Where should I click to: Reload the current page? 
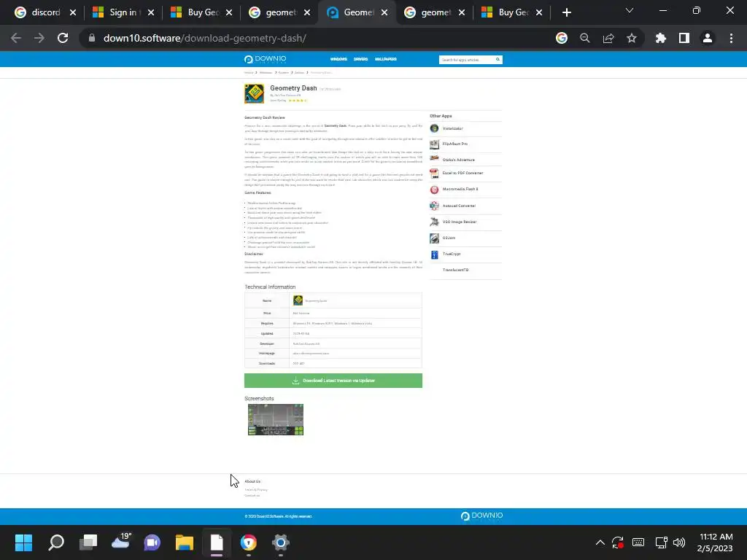point(63,38)
